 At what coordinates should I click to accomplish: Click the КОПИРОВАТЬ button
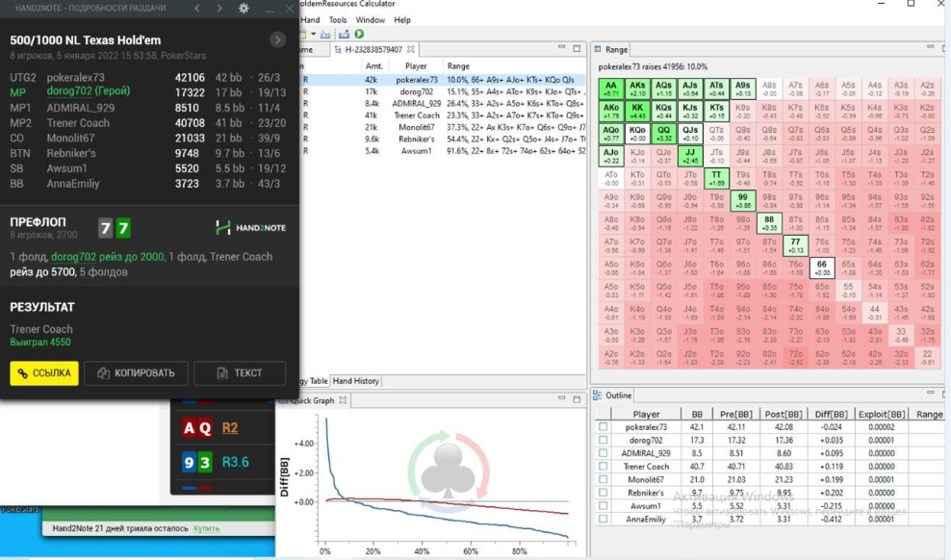pyautogui.click(x=136, y=373)
